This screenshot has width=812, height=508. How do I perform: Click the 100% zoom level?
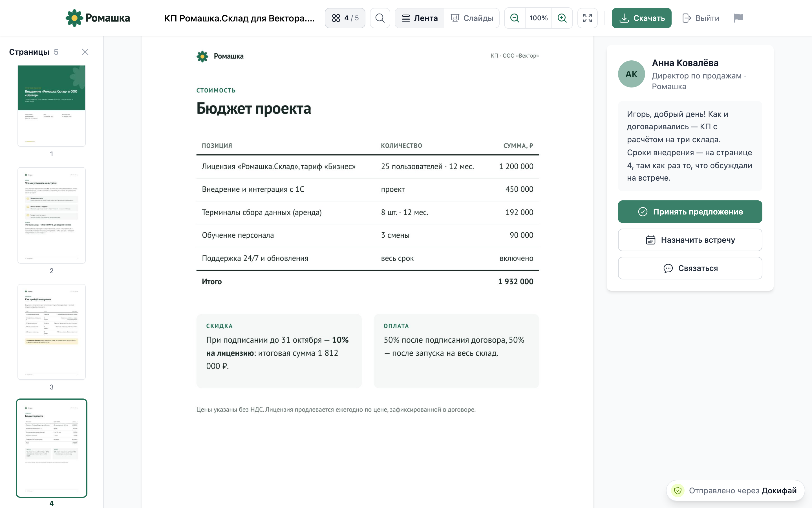click(539, 18)
